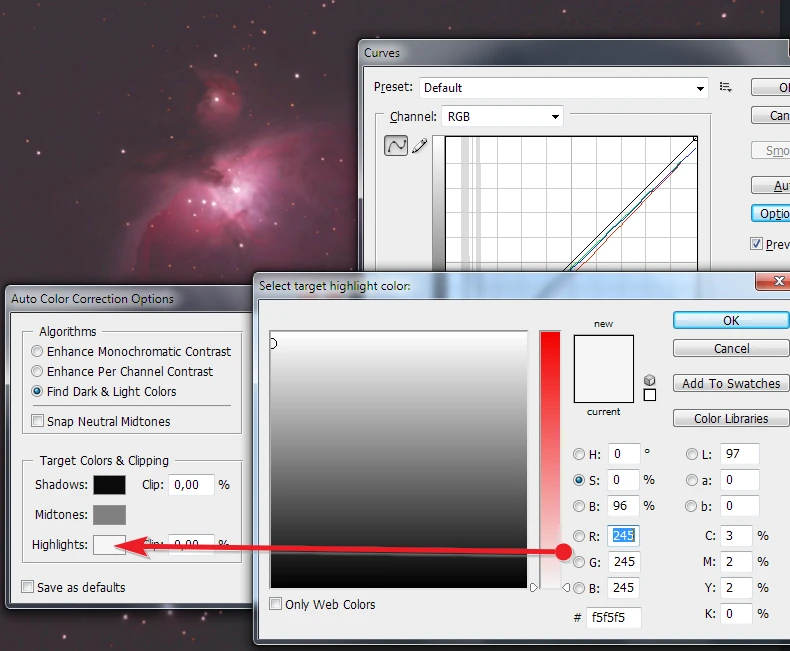790x651 pixels.
Task: Select the curve point editing tool
Action: tap(396, 146)
